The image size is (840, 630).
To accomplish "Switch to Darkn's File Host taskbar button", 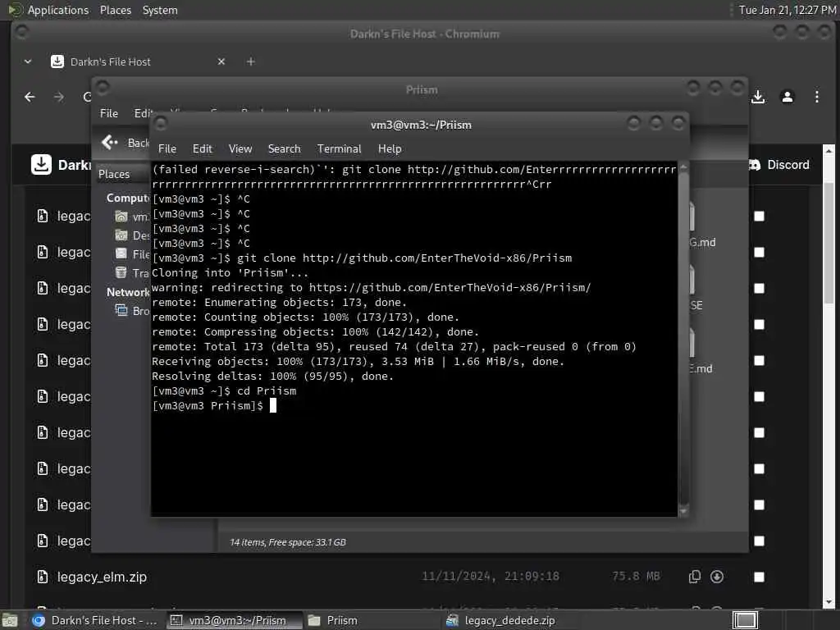I will click(x=95, y=620).
